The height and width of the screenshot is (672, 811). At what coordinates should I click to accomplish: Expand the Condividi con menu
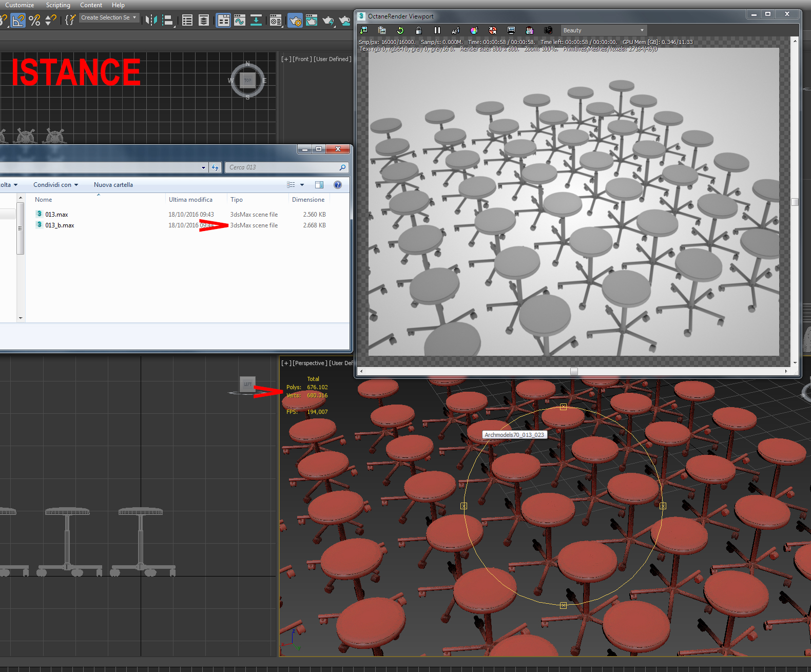click(55, 185)
